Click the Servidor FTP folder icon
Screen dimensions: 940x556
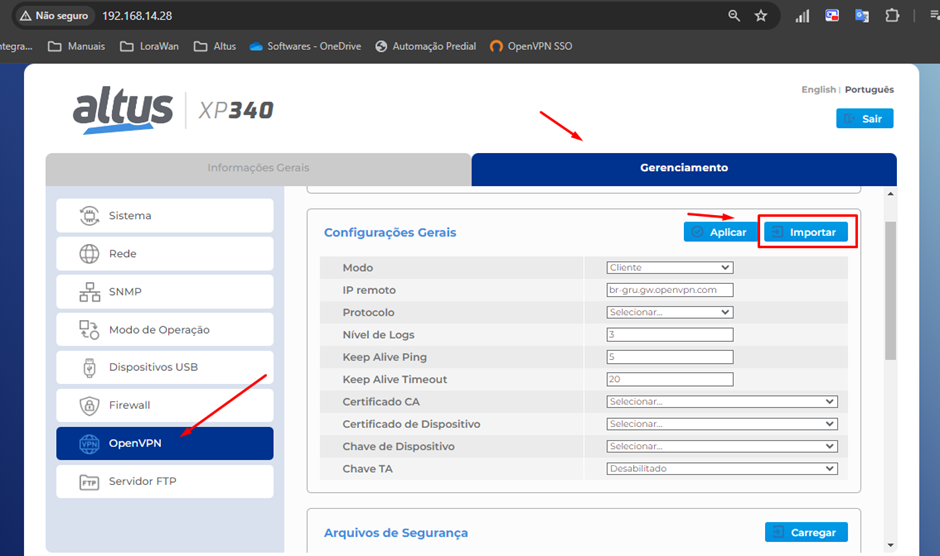tap(89, 482)
